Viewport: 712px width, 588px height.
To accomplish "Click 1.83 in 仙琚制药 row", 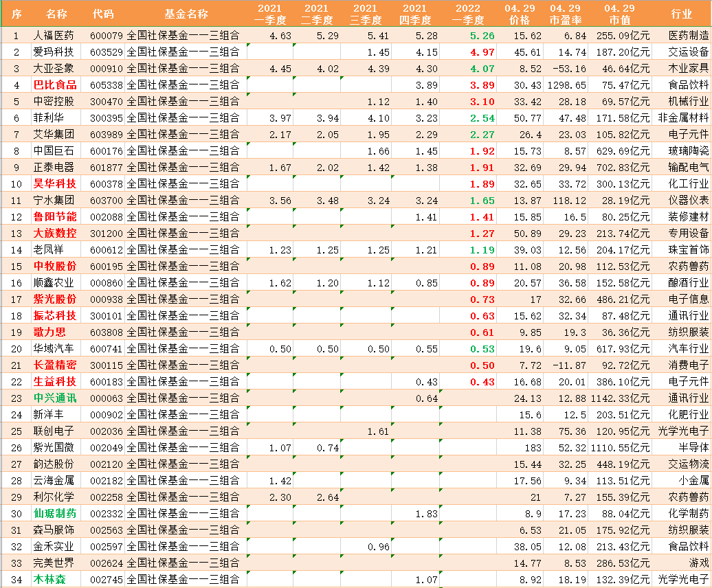I will (427, 514).
